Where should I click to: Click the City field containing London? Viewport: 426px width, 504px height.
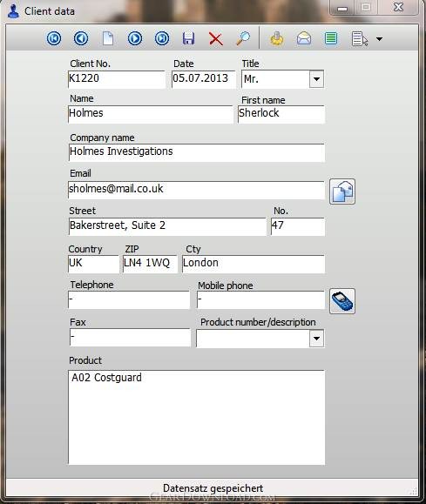click(x=254, y=264)
